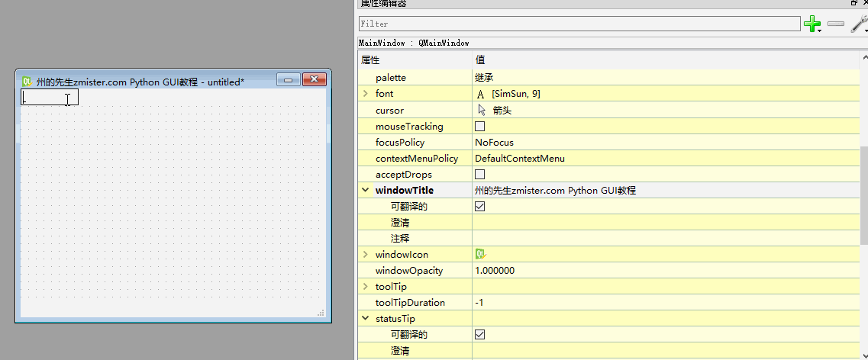Screen dimensions: 868x360
Task: Toggle the acceptDrops checkbox
Action: tap(480, 174)
